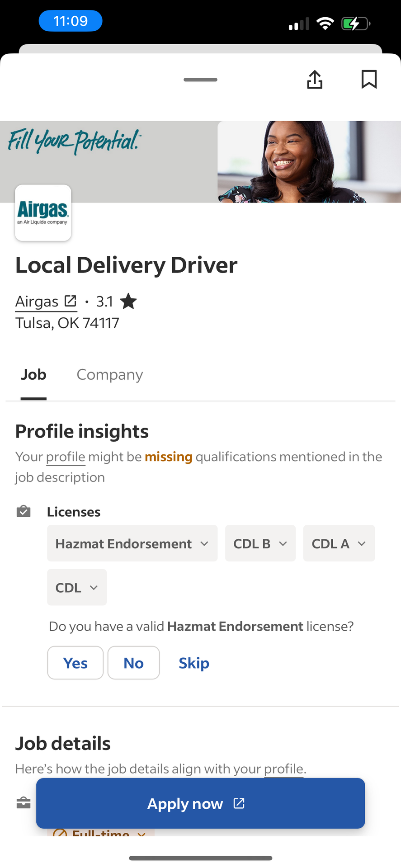
Task: Switch to the Company tab
Action: (110, 375)
